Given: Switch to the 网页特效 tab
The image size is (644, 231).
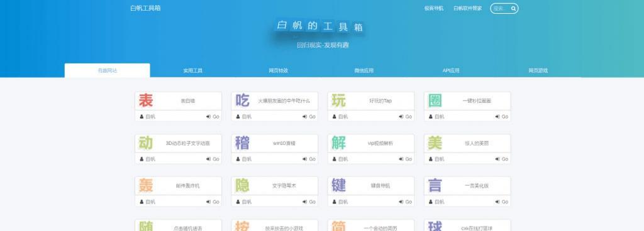Looking at the screenshot, I should coord(279,70).
